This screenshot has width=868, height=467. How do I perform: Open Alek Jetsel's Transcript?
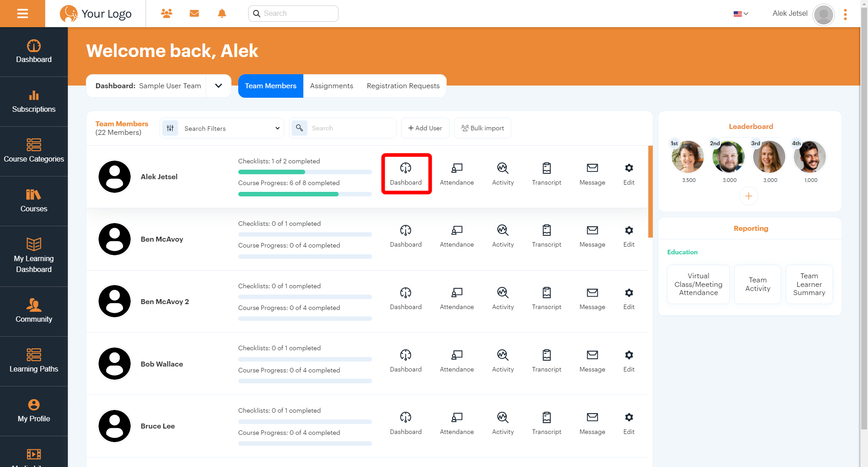(x=547, y=174)
